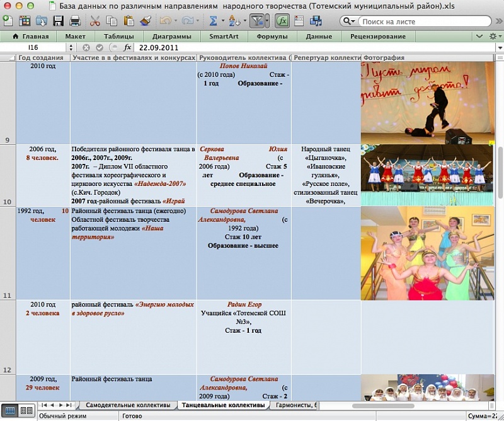Click the formula bar containing 22.09.2011

click(x=316, y=48)
